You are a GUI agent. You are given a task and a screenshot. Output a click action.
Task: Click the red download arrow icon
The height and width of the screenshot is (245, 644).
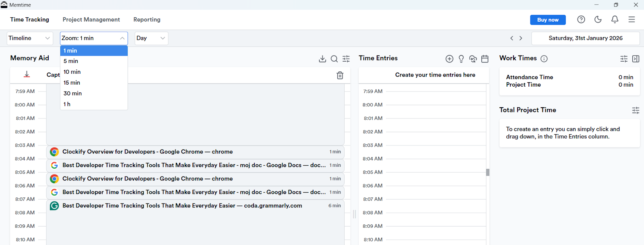pyautogui.click(x=27, y=75)
